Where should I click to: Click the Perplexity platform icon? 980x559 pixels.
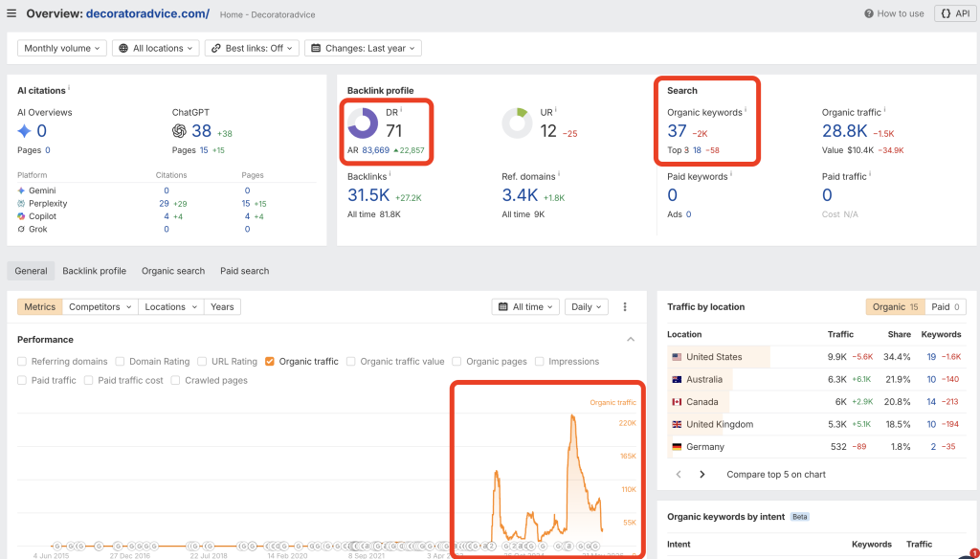21,203
